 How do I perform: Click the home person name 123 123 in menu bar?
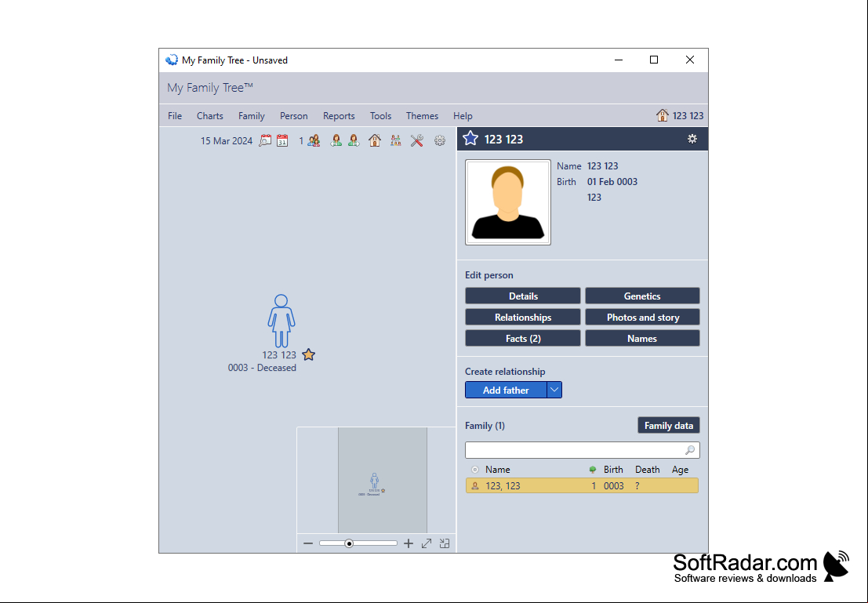(688, 116)
